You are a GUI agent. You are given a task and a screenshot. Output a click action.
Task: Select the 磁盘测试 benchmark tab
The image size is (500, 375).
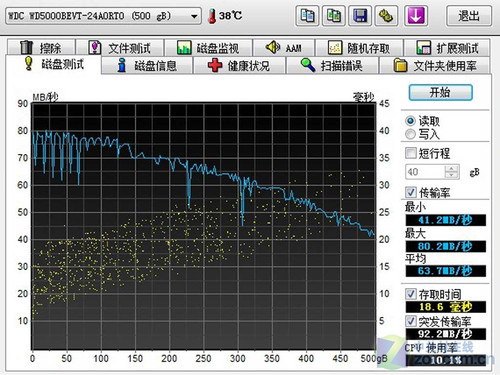point(53,64)
